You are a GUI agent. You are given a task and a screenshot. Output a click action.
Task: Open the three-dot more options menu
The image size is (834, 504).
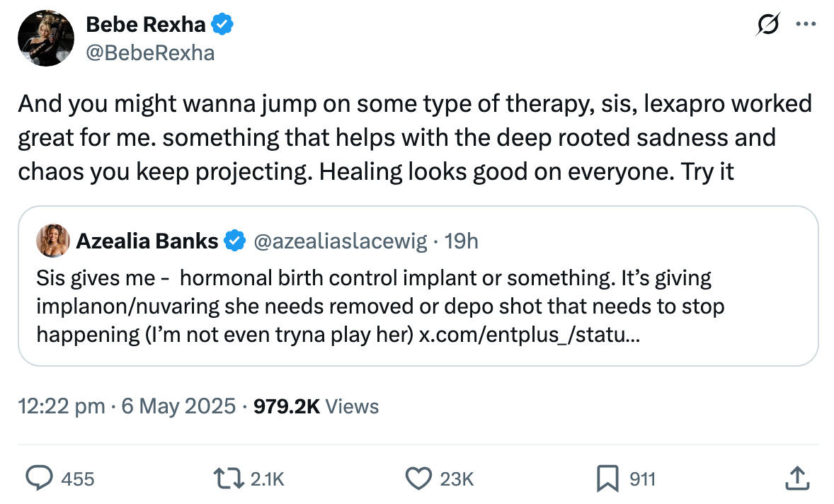806,23
